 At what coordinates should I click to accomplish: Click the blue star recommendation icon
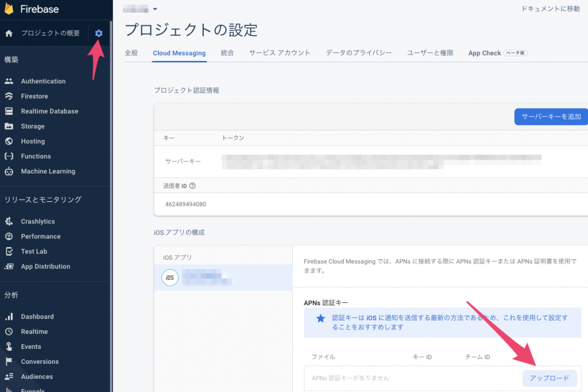pyautogui.click(x=320, y=318)
